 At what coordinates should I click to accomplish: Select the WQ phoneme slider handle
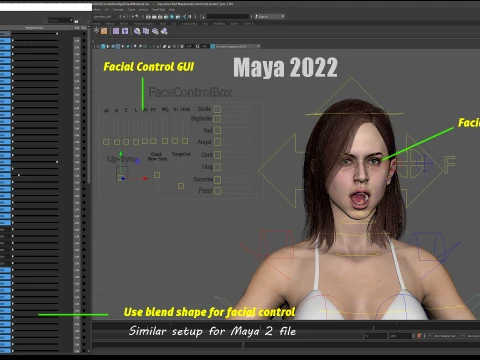165,141
